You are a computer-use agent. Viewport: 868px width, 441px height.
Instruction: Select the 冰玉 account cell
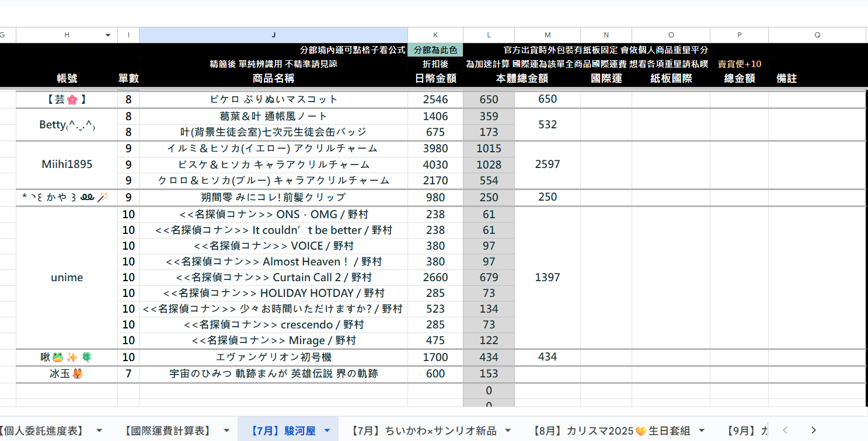(67, 373)
